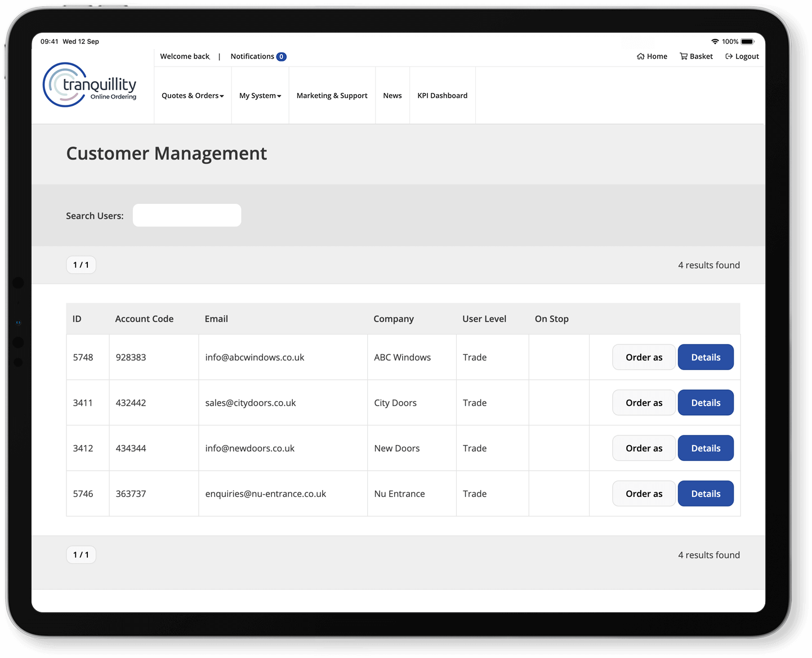Open Details for ABC Windows
This screenshot has width=812, height=658.
coord(706,357)
